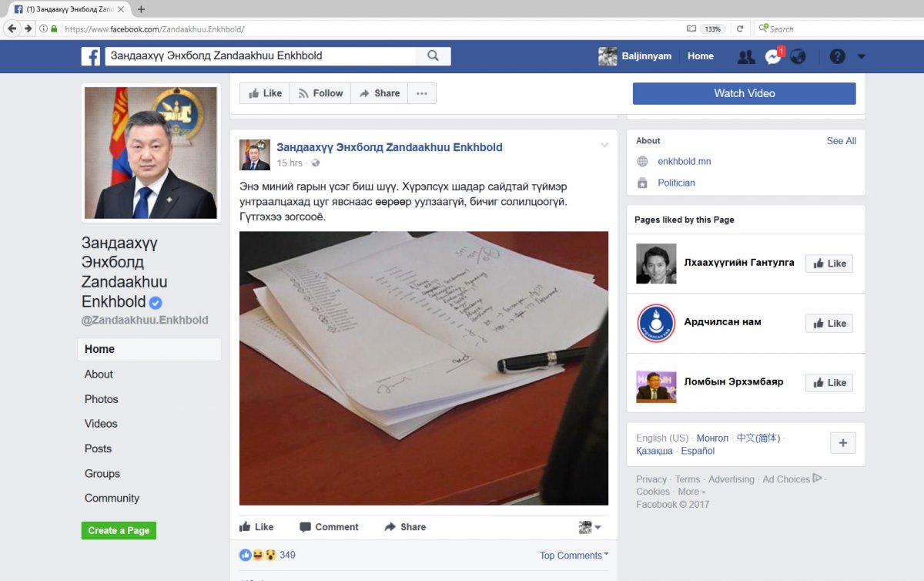The image size is (924, 581).
Task: Open the Messenger notifications icon
Action: point(772,56)
